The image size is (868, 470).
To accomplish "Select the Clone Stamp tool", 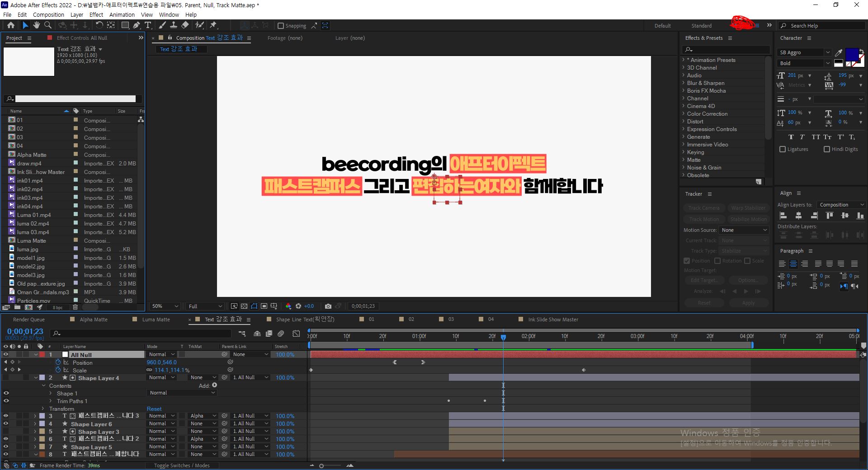I will (173, 25).
